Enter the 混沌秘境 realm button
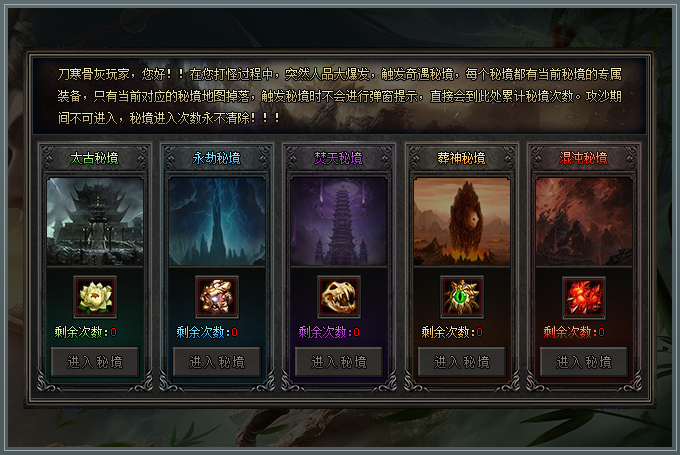The width and height of the screenshot is (680, 455). click(x=584, y=362)
